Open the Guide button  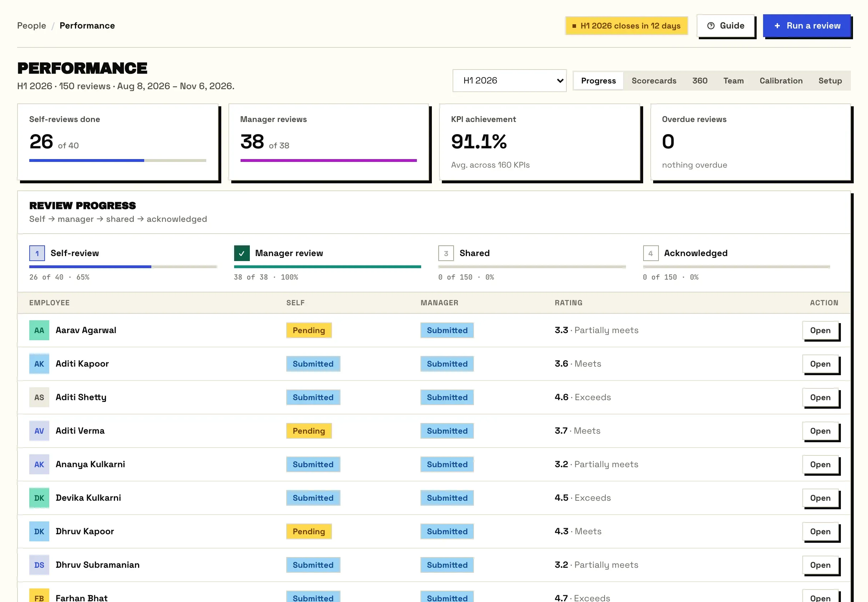click(725, 26)
